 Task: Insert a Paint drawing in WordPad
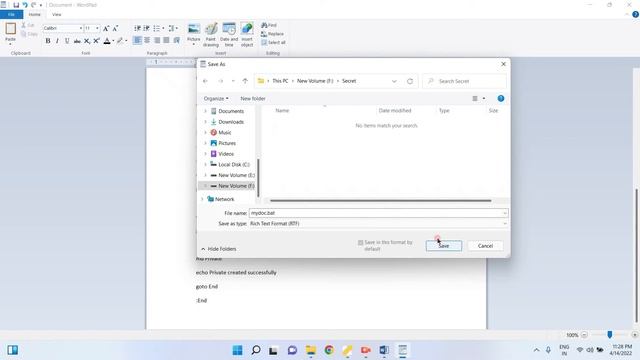[211, 35]
